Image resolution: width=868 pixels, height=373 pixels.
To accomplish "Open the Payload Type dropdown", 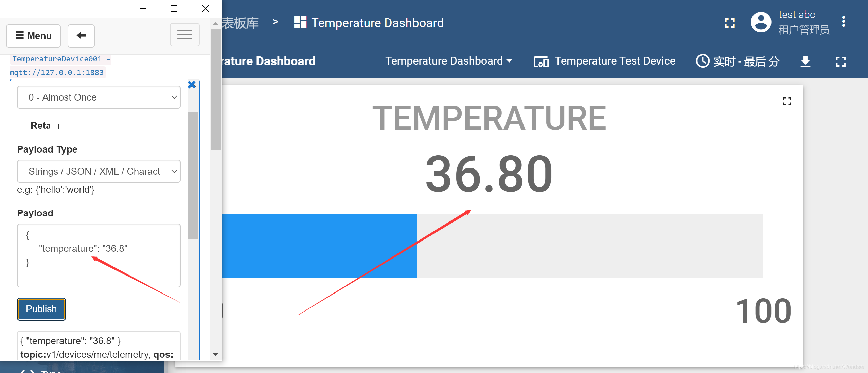I will 99,171.
